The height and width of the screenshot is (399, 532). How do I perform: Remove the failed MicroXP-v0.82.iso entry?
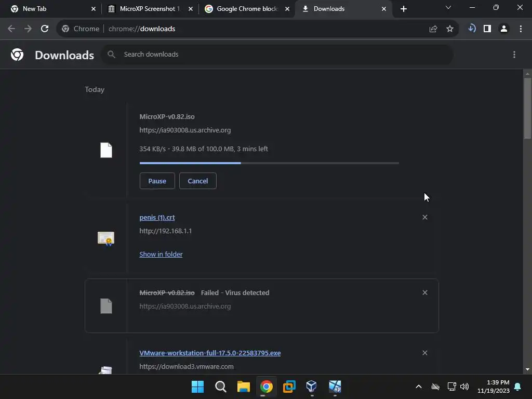point(425,292)
